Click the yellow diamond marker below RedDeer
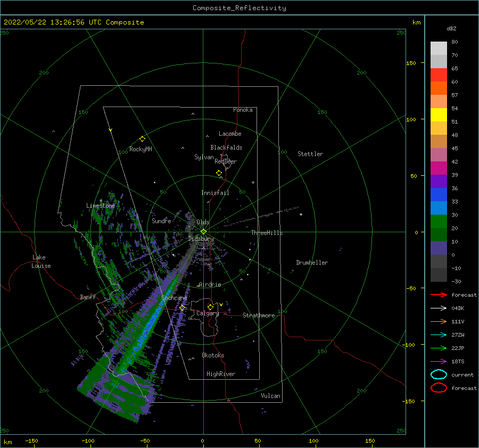This screenshot has width=479, height=448. tap(219, 173)
